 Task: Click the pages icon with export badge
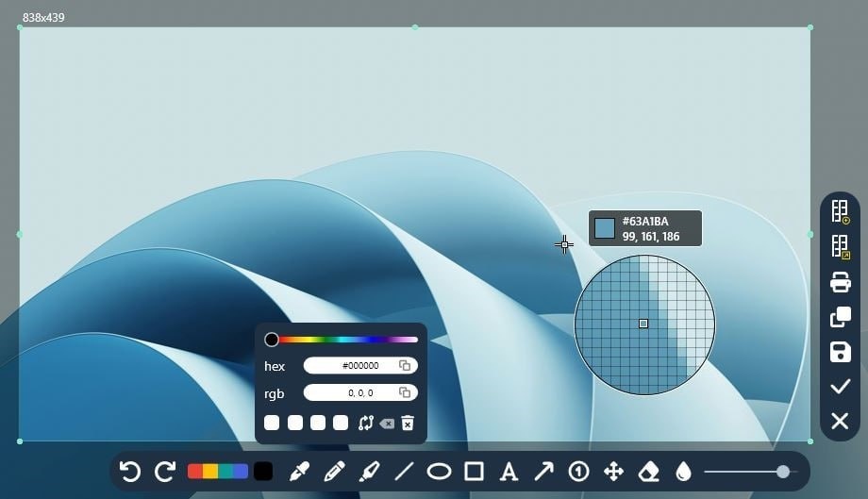pos(841,247)
